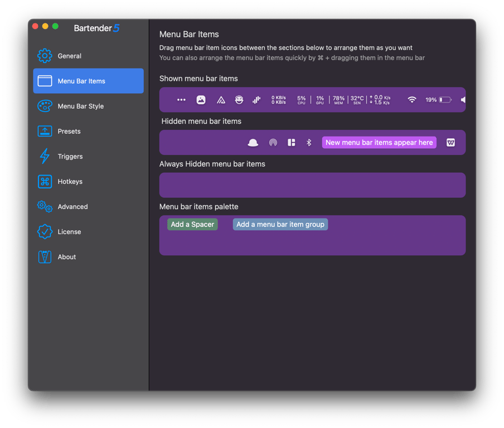Select the speaker volume item

point(463,100)
